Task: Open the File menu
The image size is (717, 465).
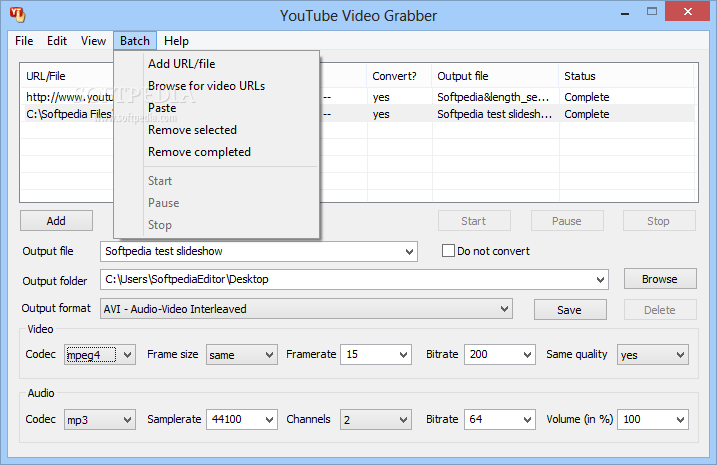Action: tap(24, 41)
